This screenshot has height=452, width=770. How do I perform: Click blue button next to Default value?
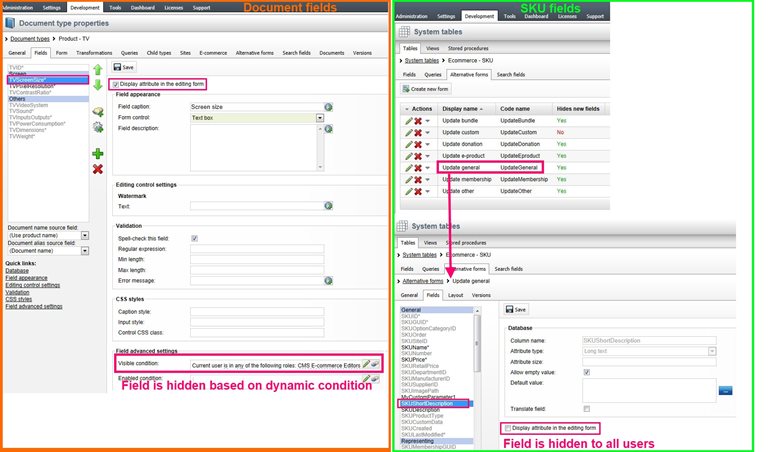pyautogui.click(x=725, y=391)
